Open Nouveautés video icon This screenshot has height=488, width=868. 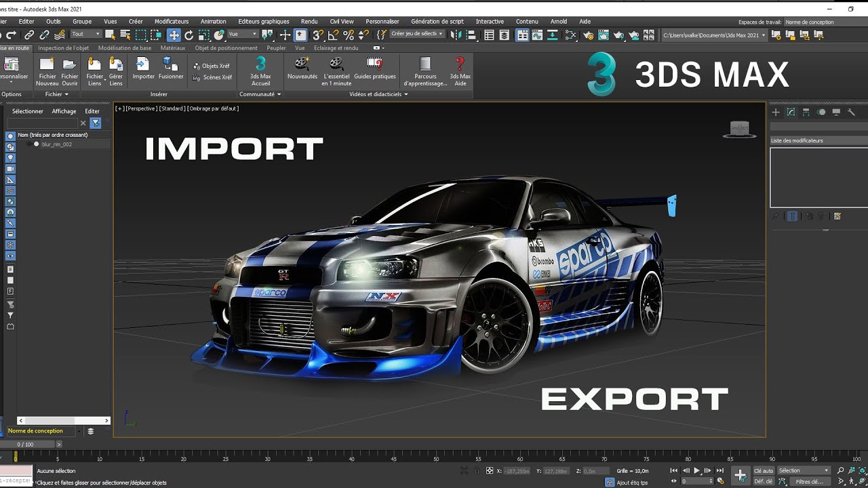coord(302,68)
